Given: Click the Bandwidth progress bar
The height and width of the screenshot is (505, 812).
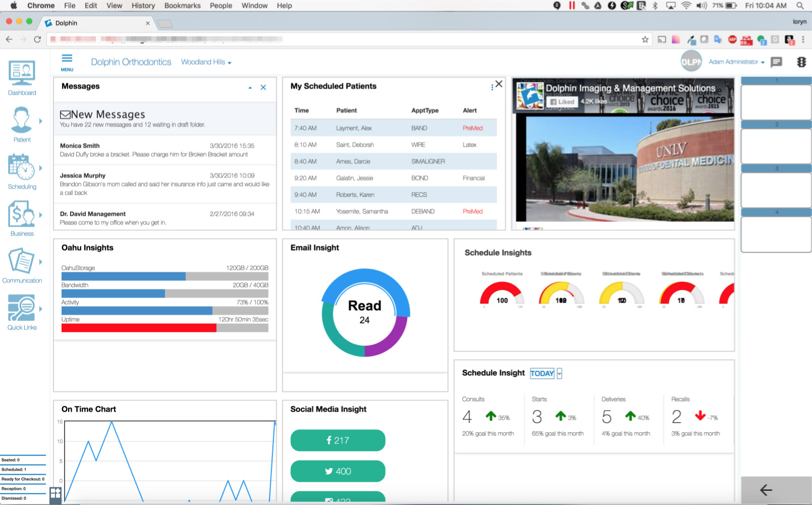Looking at the screenshot, I should [x=165, y=294].
